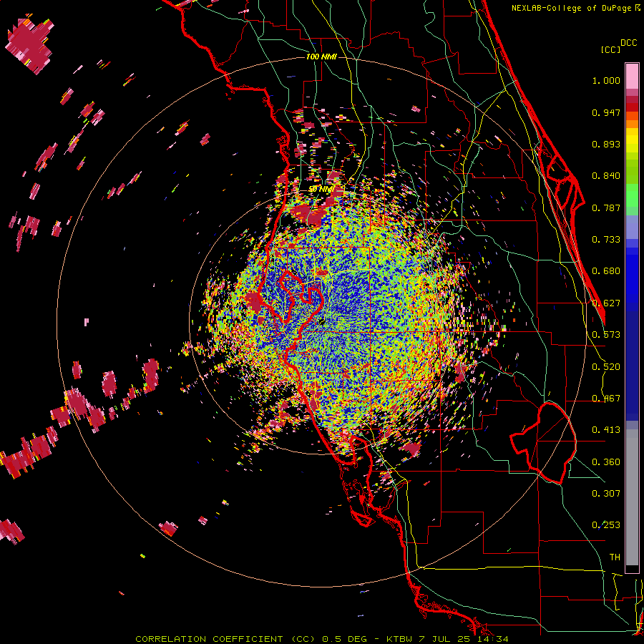Click the 100 NMI range ring label
The height and width of the screenshot is (644, 644).
pos(321,57)
